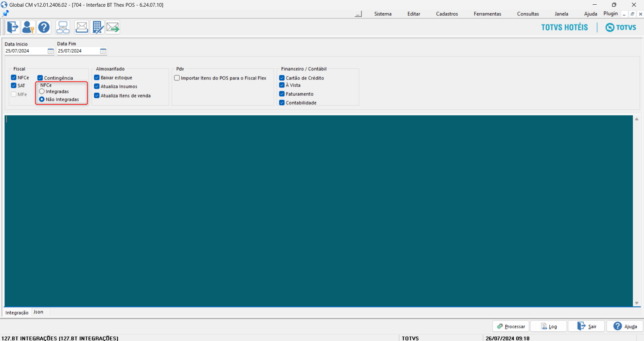Toggle the À Vista checkbox
The image size is (644, 341).
click(282, 85)
